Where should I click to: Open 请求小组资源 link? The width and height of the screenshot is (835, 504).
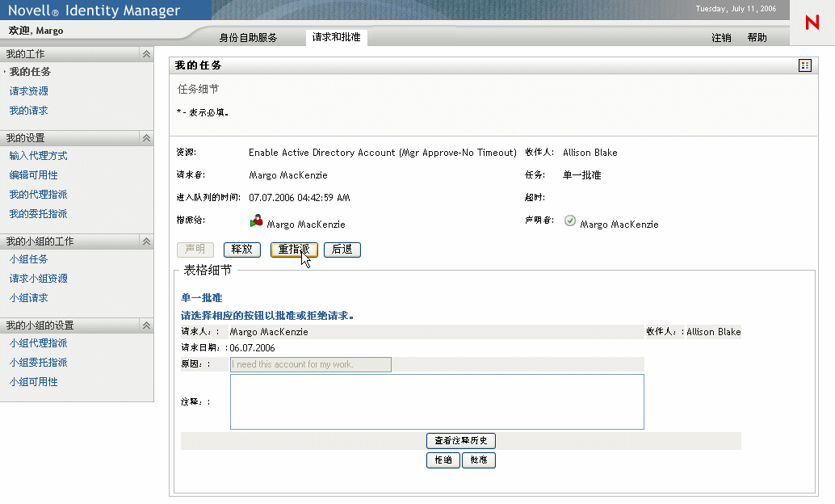[x=38, y=278]
